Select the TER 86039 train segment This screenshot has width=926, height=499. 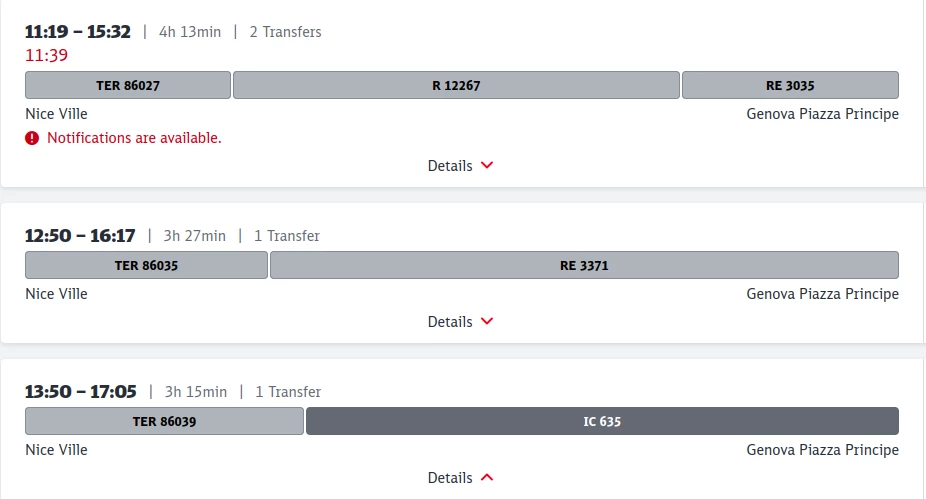pyautogui.click(x=164, y=421)
